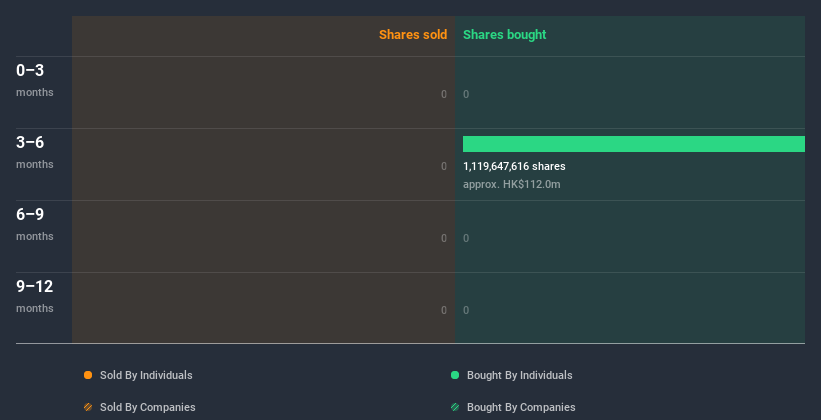The image size is (821, 420).
Task: Click the striped Sold By Companies legend icon
Action: point(88,407)
